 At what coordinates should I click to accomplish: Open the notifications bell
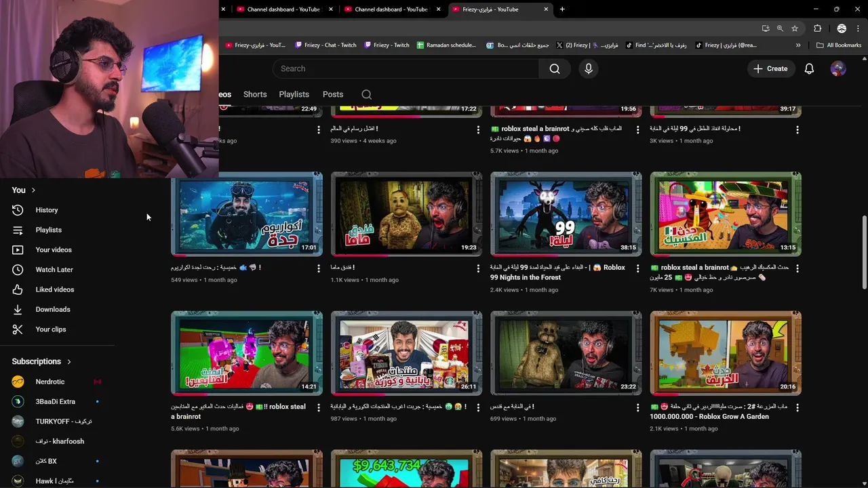pyautogui.click(x=809, y=68)
